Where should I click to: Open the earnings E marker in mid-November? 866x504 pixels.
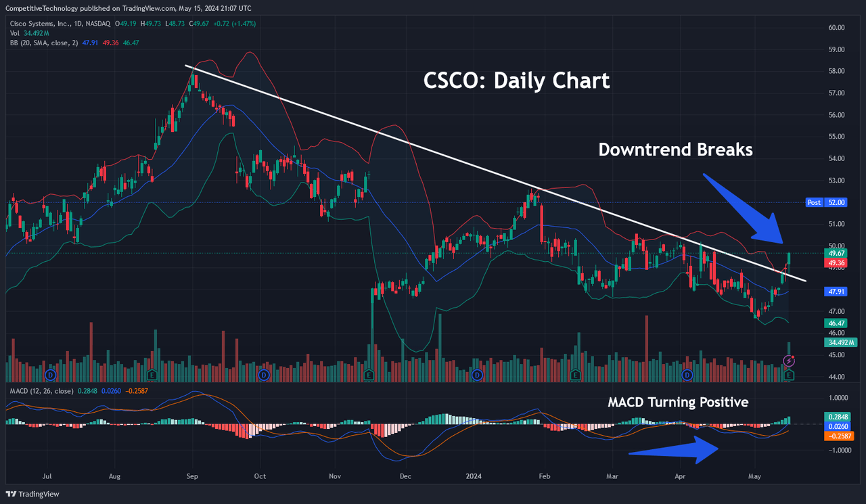[369, 374]
